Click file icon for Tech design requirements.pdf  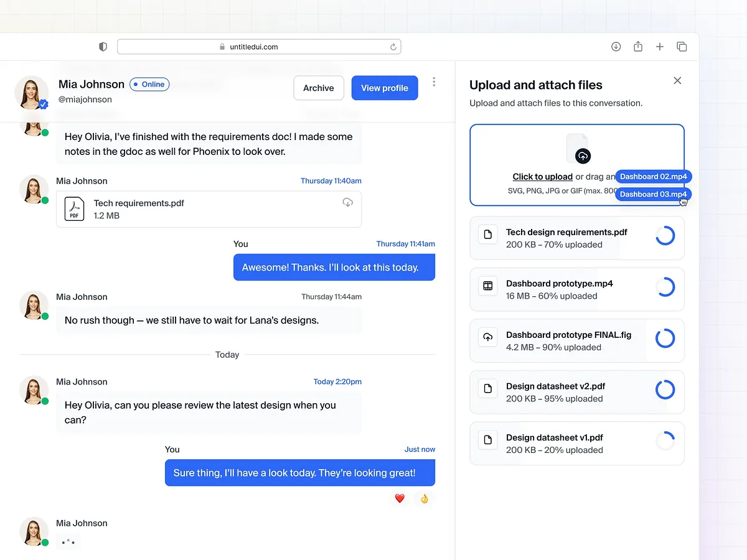[488, 235]
